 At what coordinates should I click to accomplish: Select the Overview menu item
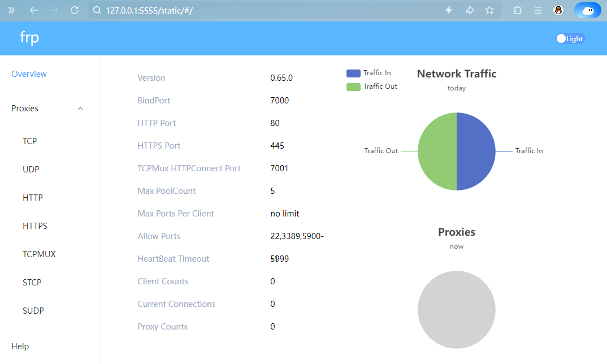29,74
